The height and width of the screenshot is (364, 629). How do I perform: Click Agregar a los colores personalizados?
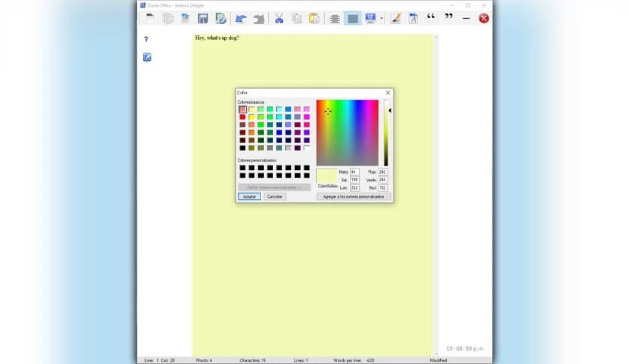pos(354,196)
